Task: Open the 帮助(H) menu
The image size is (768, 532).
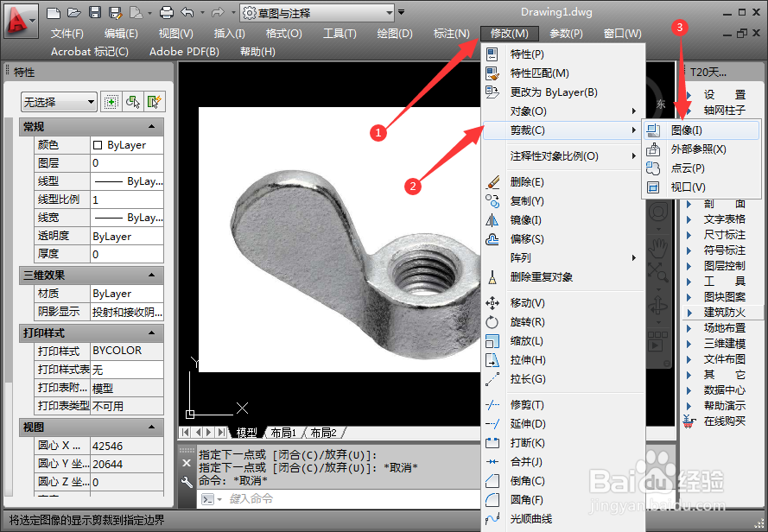Action: click(257, 52)
